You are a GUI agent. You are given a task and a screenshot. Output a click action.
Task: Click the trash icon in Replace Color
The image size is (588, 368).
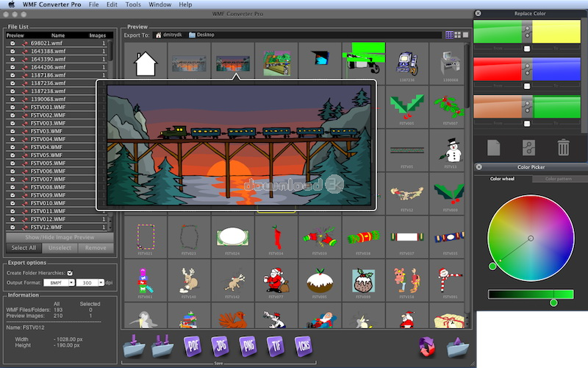click(563, 147)
